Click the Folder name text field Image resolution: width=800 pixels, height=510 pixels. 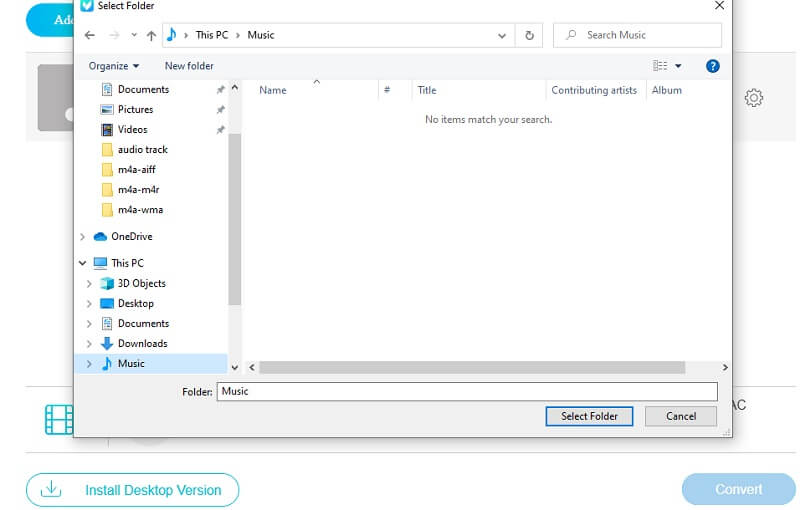(467, 391)
